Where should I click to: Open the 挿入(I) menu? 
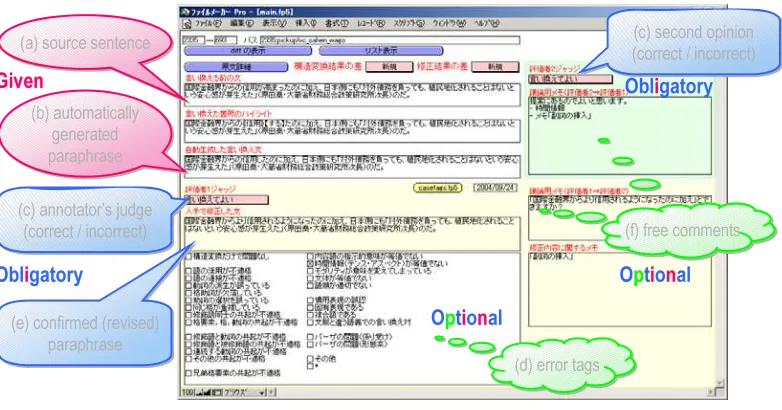306,23
